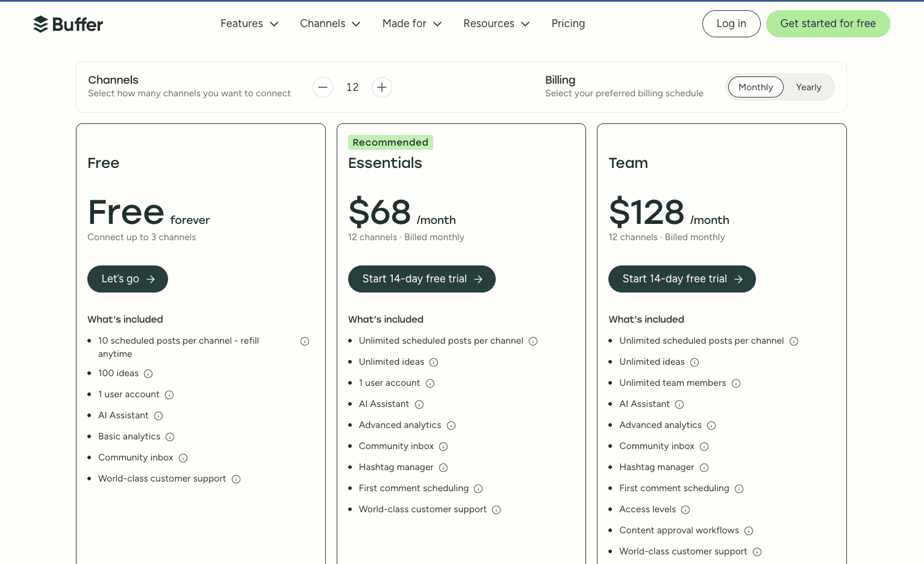Switch billing schedule to Yearly
This screenshot has height=564, width=924.
[x=808, y=87]
